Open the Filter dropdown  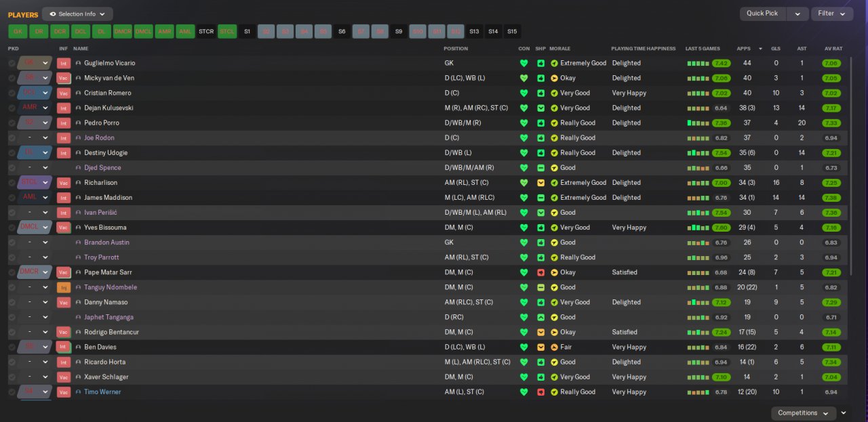(x=832, y=14)
